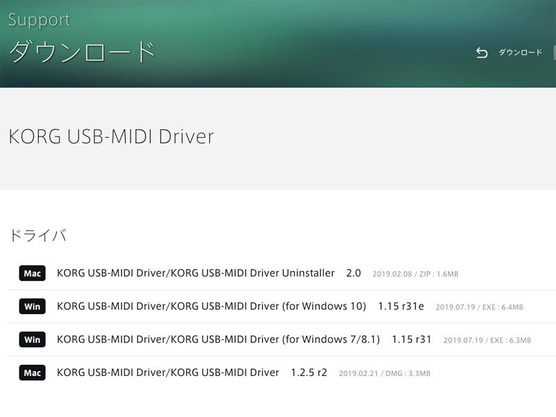Click the Win badge for Windows 7/8.1 driver
The height and width of the screenshot is (417, 556).
(x=32, y=340)
